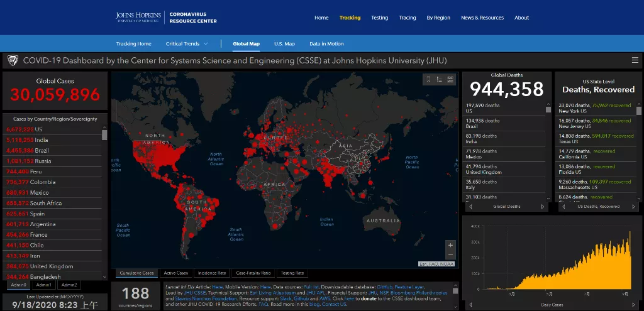Select Admin1 level tab
This screenshot has height=311, width=644.
coord(43,285)
